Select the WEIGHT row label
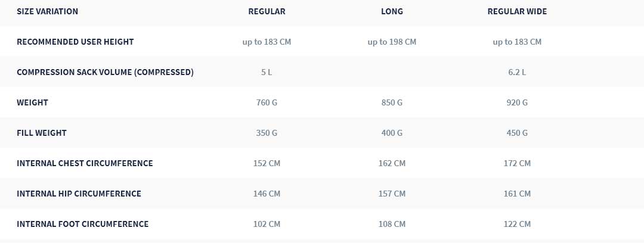Image resolution: width=644 pixels, height=243 pixels. 32,102
